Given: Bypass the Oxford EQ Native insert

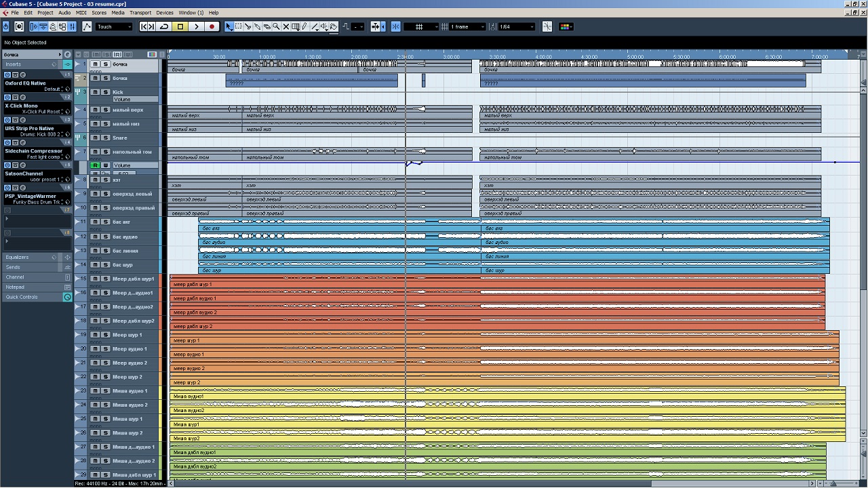Looking at the screenshot, I should pos(7,75).
